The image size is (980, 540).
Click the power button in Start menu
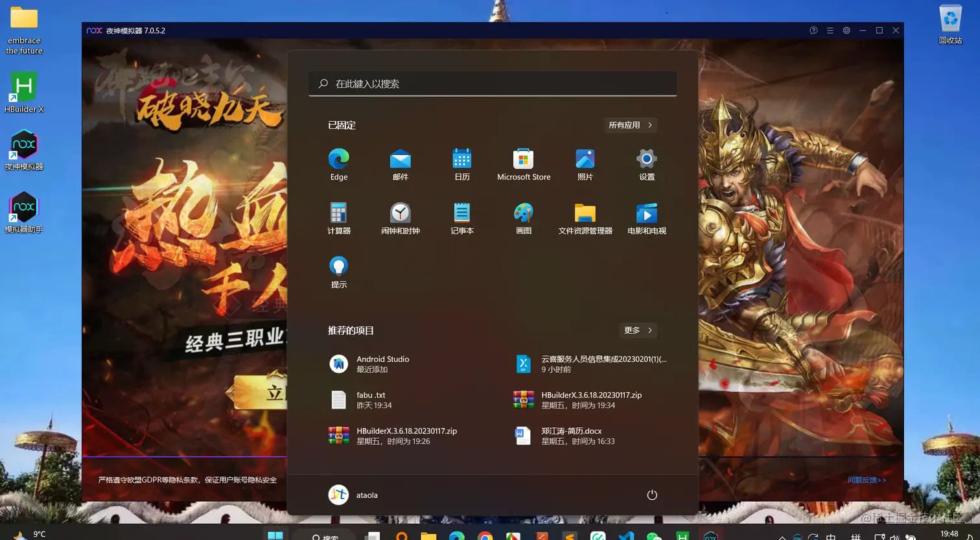tap(652, 495)
